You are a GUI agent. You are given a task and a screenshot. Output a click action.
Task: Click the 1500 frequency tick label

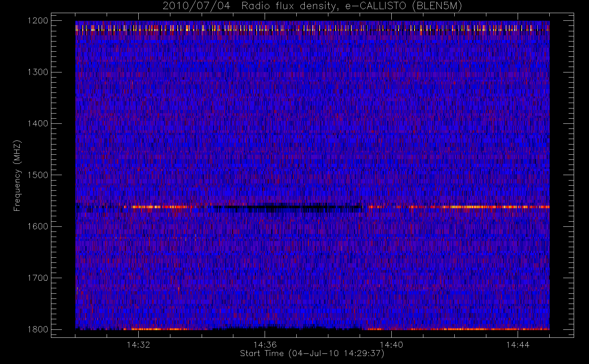pos(38,175)
